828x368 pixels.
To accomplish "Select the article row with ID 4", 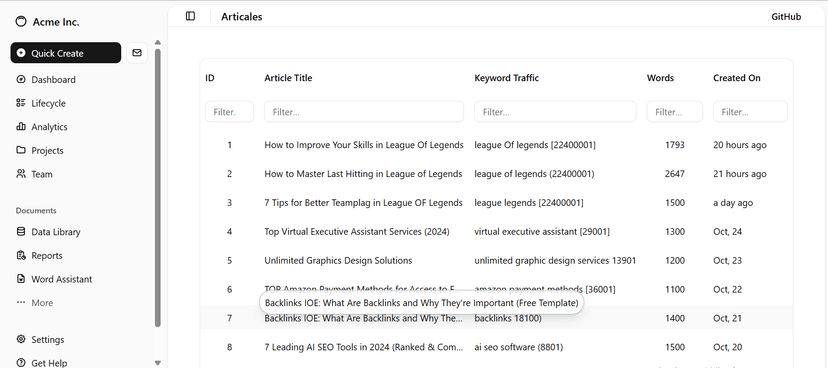I will click(x=496, y=232).
